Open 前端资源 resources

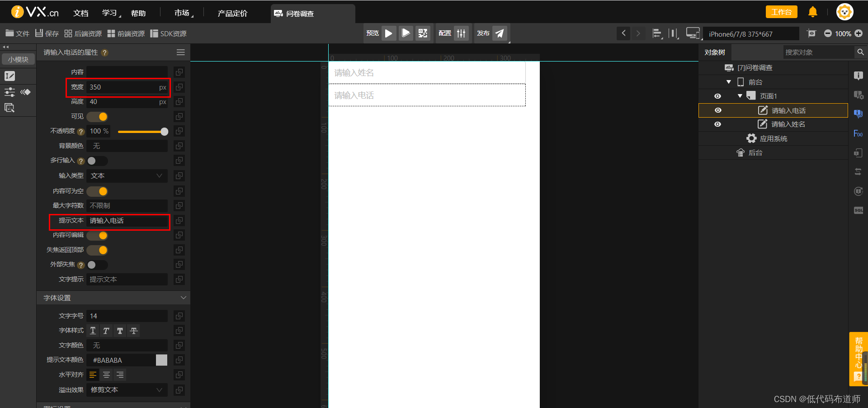126,33
